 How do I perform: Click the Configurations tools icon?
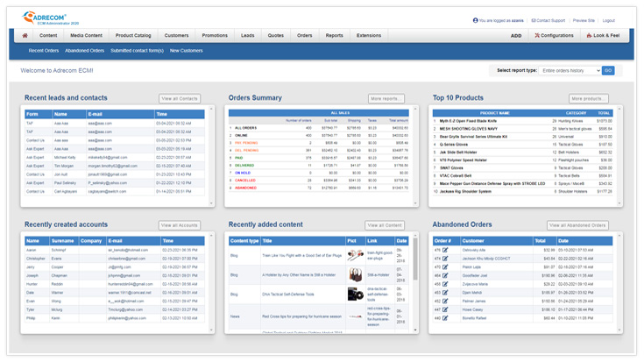pos(537,36)
